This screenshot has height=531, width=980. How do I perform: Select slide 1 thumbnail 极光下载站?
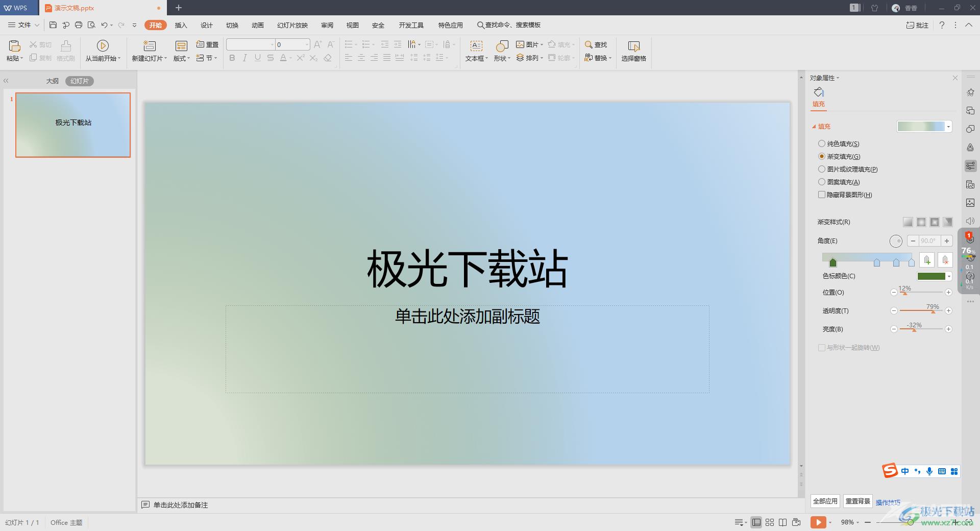click(x=73, y=125)
